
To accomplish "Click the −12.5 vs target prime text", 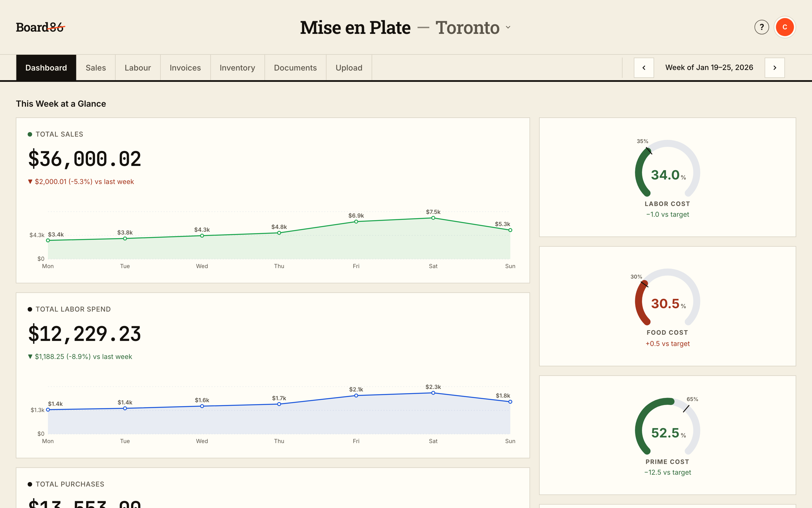I will point(667,472).
